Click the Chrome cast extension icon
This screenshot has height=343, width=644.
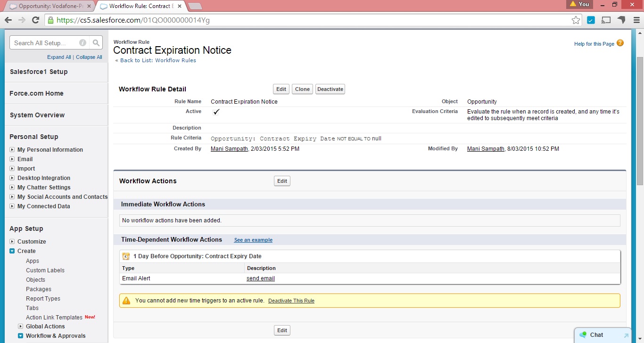(x=606, y=20)
